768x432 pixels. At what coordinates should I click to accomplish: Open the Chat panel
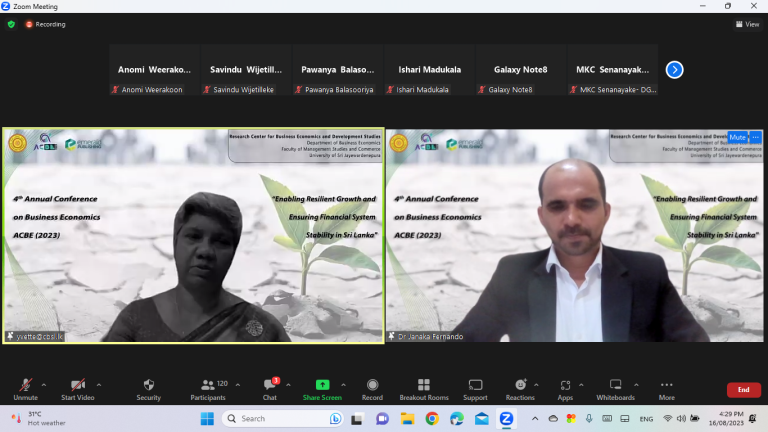(x=269, y=388)
